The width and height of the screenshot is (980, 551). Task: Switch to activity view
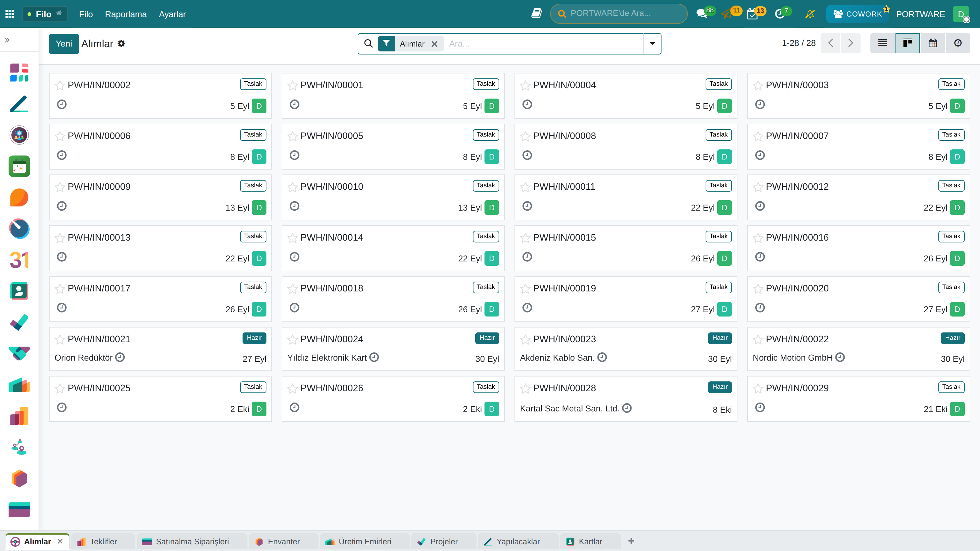coord(958,43)
